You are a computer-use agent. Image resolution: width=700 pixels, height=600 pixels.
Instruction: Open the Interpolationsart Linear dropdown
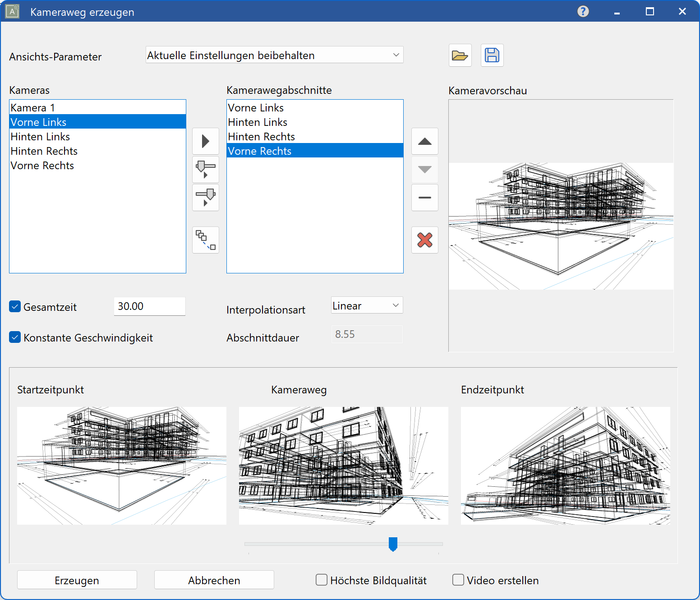367,305
